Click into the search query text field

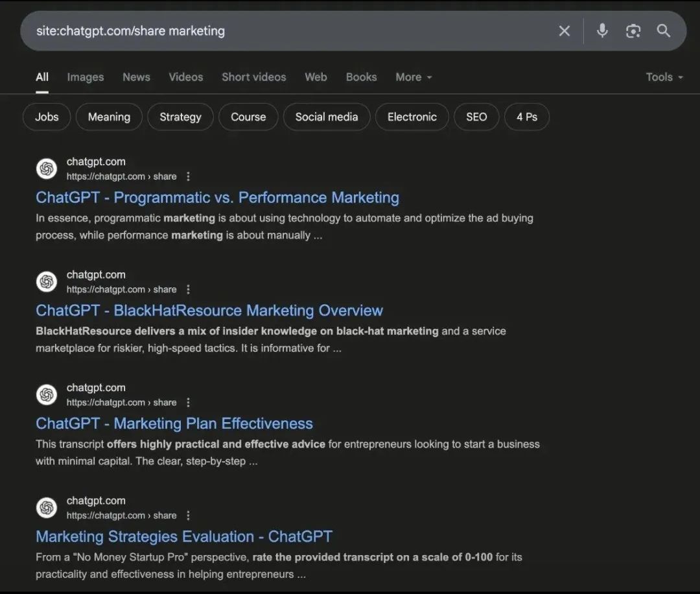285,31
